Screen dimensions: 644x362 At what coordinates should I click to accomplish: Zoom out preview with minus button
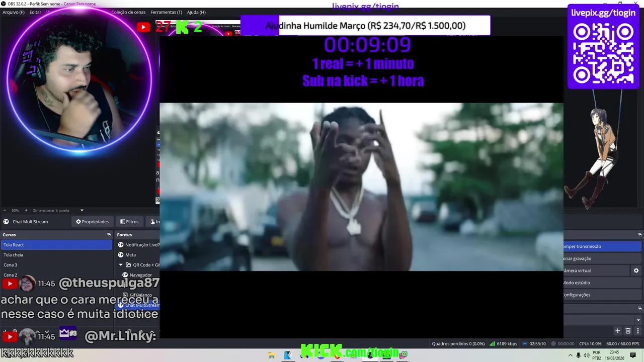[5, 211]
